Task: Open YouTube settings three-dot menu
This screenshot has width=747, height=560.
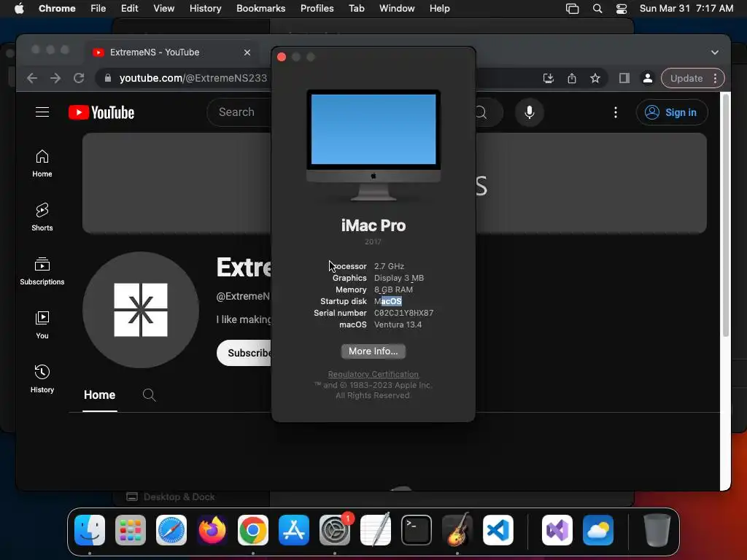Action: [x=616, y=112]
